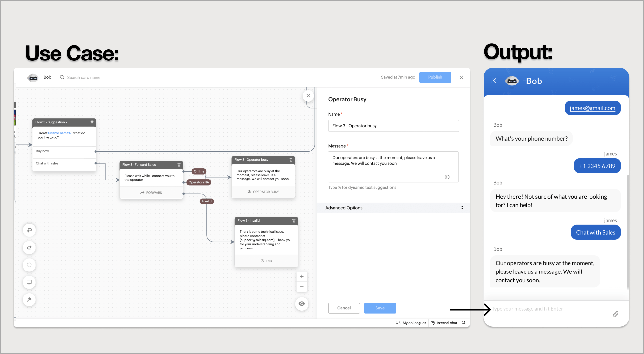The image size is (644, 354).
Task: Zoom in the canvas with plus
Action: (x=302, y=276)
